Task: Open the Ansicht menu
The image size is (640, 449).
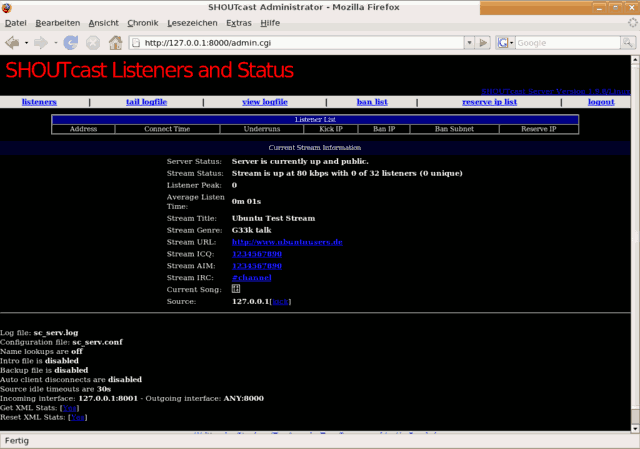Action: (104, 23)
